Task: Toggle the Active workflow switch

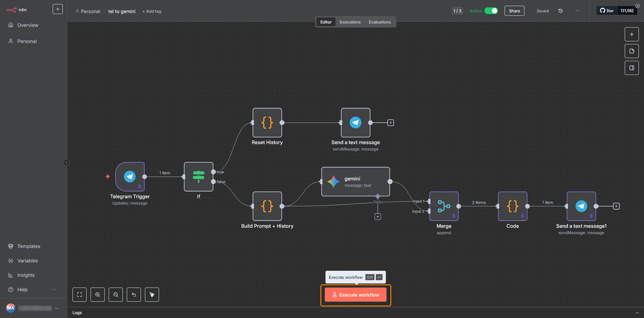Action: [x=491, y=11]
